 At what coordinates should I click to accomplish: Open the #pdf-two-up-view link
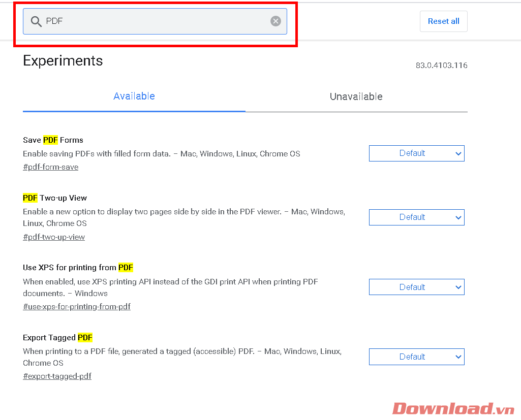click(x=54, y=237)
